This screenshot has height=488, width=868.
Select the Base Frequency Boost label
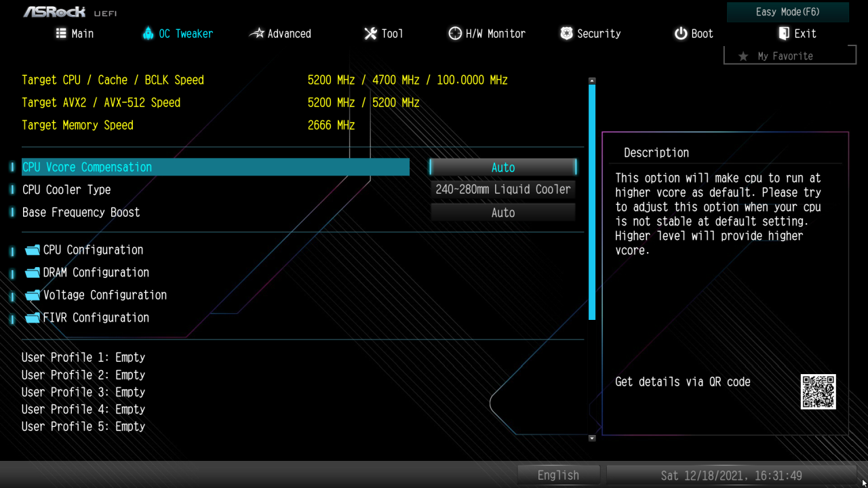(x=81, y=212)
